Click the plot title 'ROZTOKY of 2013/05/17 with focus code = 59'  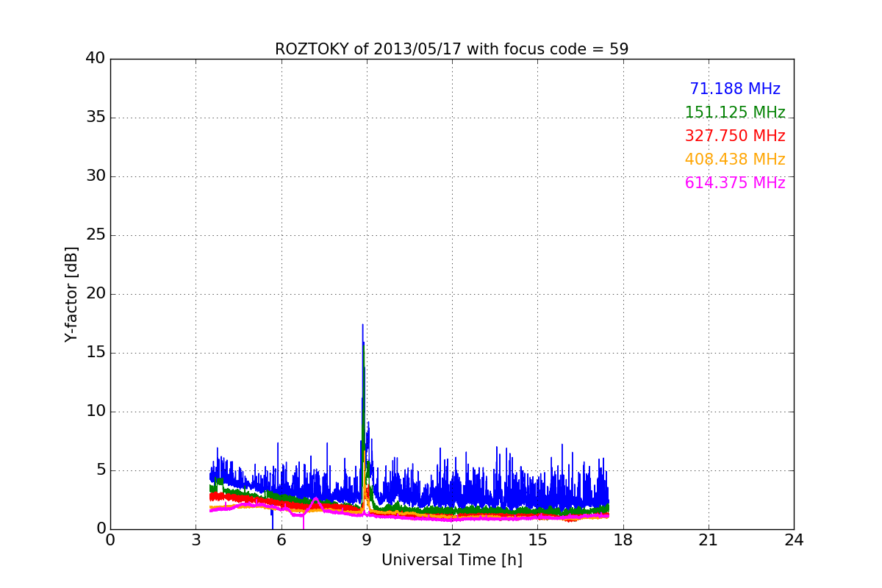pyautogui.click(x=451, y=49)
